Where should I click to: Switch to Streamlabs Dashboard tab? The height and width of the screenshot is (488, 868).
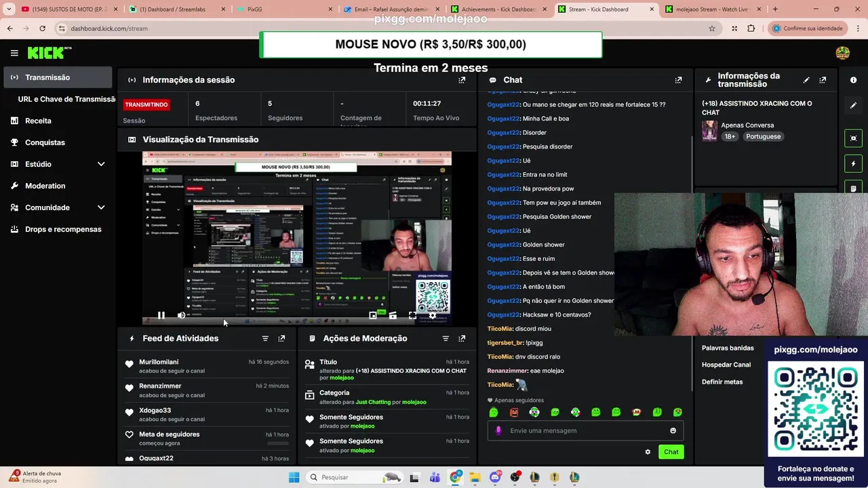pos(176,9)
